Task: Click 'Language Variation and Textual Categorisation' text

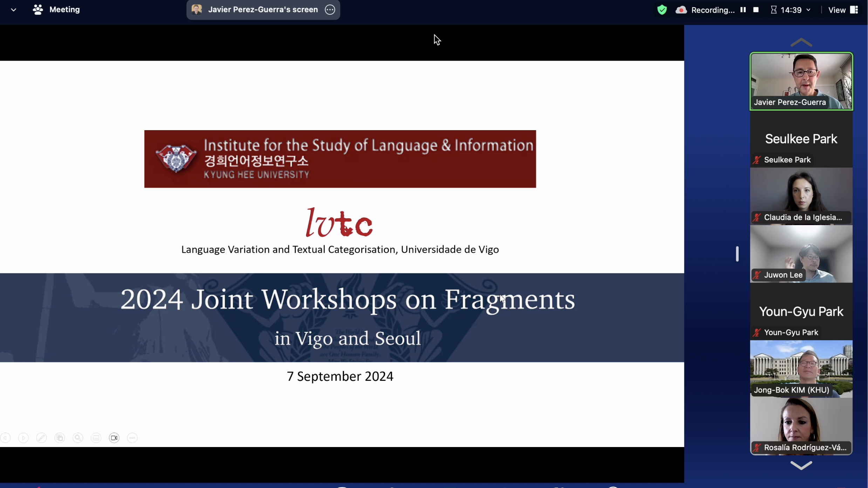Action: point(288,250)
